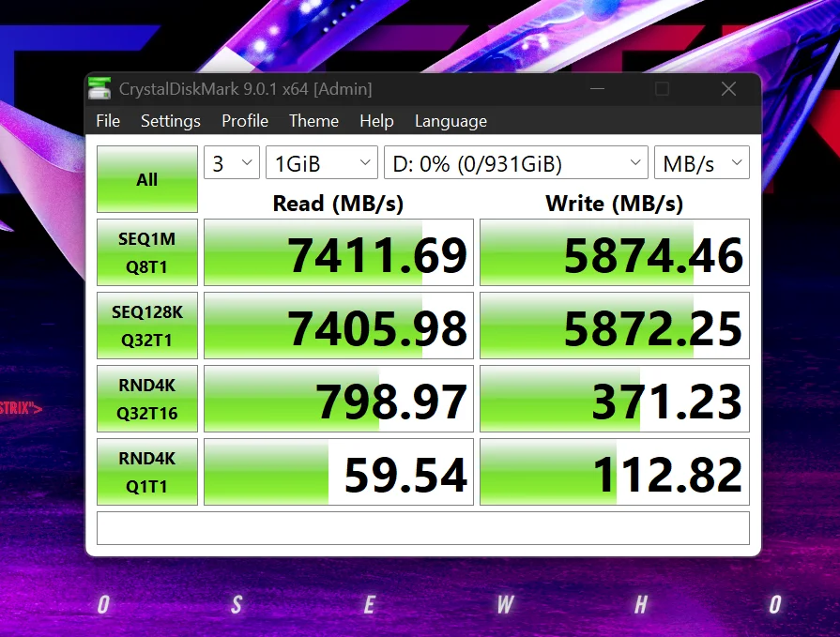Click the Read (MB/s) column header
Screen dimensions: 840x637
tap(338, 204)
